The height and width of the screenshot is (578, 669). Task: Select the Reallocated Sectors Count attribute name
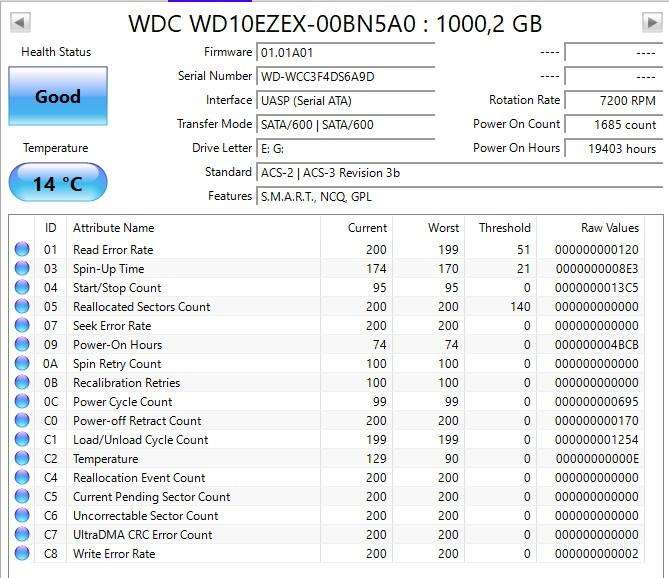[142, 307]
